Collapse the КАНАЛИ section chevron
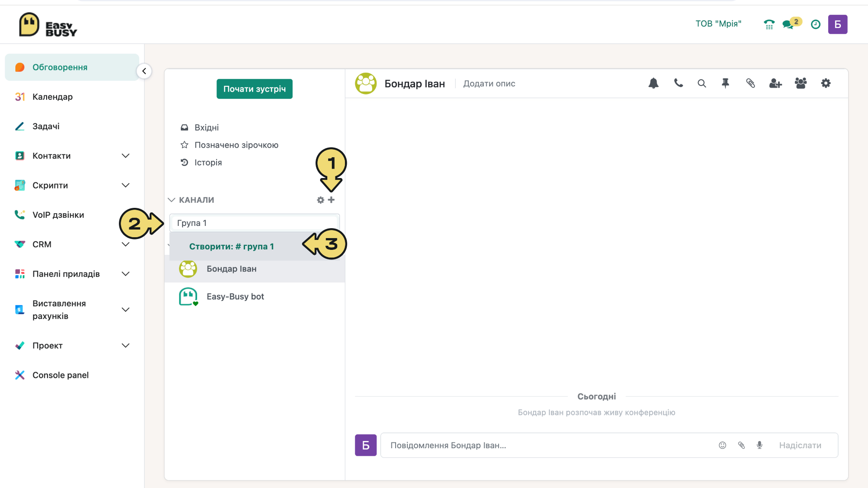 [171, 200]
